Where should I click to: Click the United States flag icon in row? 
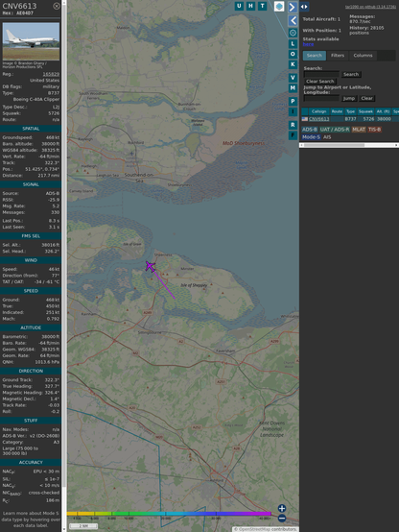[x=305, y=119]
